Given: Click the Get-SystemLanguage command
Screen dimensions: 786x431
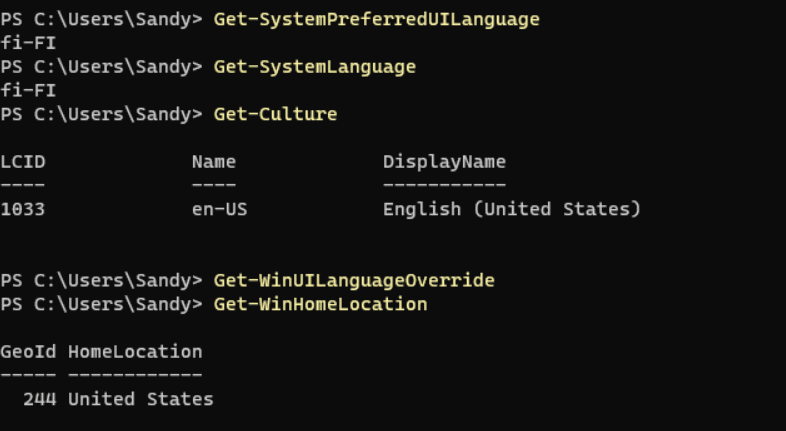Looking at the screenshot, I should click(x=315, y=67).
